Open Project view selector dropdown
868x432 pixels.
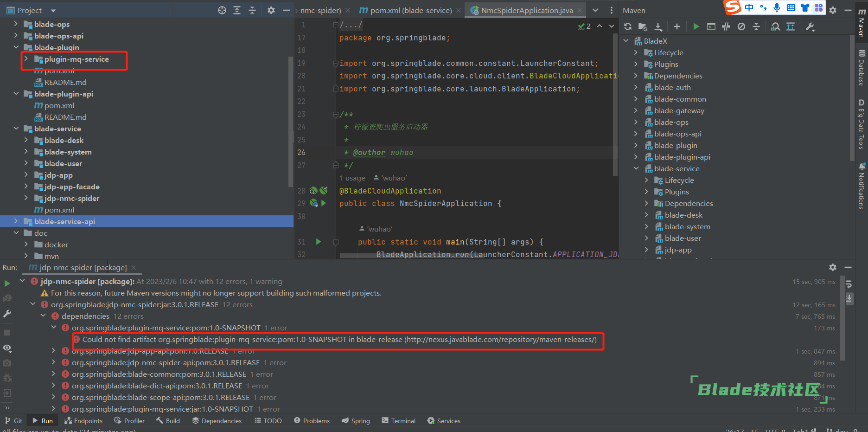point(53,10)
